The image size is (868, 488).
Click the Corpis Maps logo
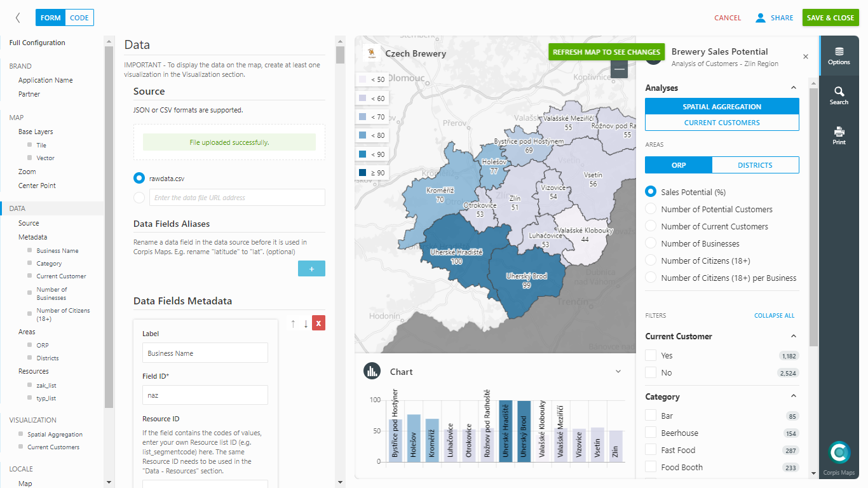click(x=839, y=452)
